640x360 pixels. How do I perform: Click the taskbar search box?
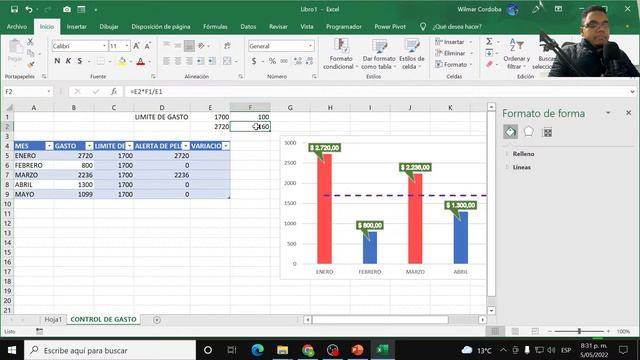[x=110, y=350]
